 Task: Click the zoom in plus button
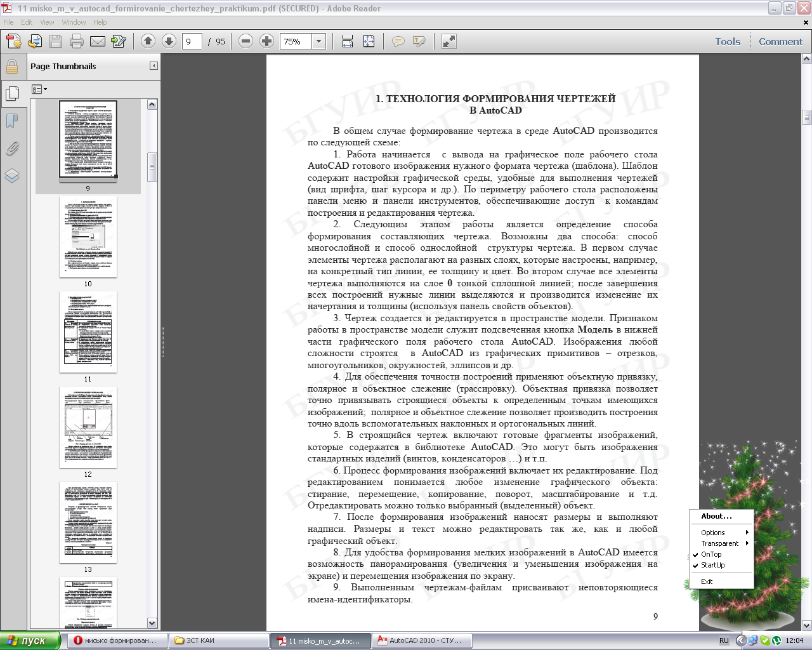coord(267,41)
